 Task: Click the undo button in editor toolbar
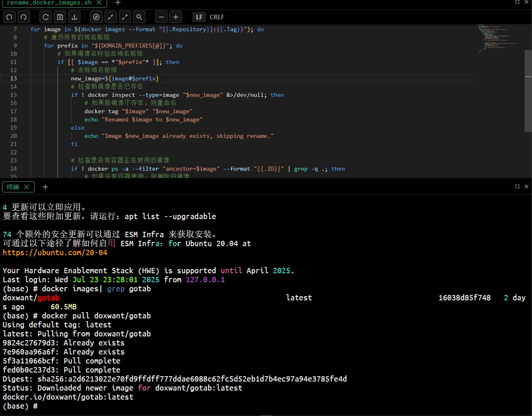9,17
